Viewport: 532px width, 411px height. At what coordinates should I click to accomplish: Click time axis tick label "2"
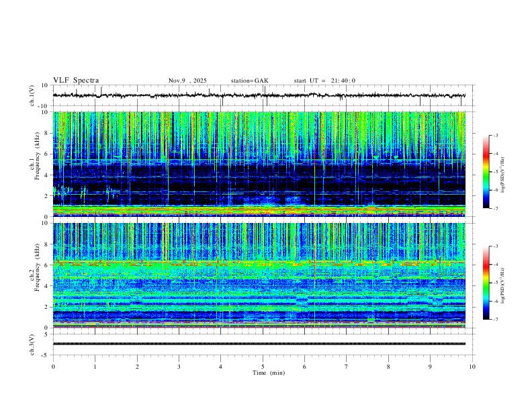[x=137, y=367]
